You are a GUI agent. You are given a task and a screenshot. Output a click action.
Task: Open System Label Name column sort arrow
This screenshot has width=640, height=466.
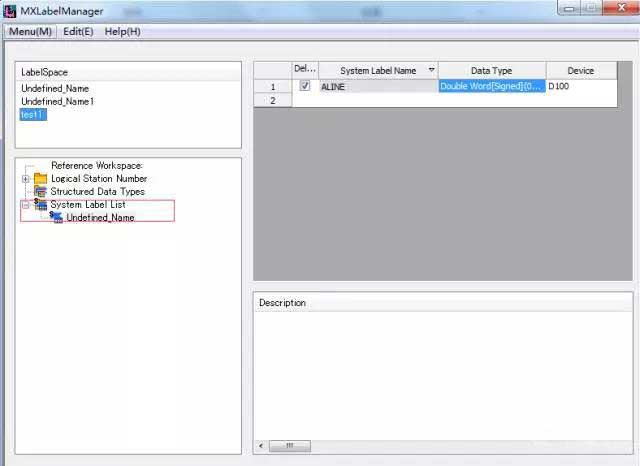click(x=431, y=70)
